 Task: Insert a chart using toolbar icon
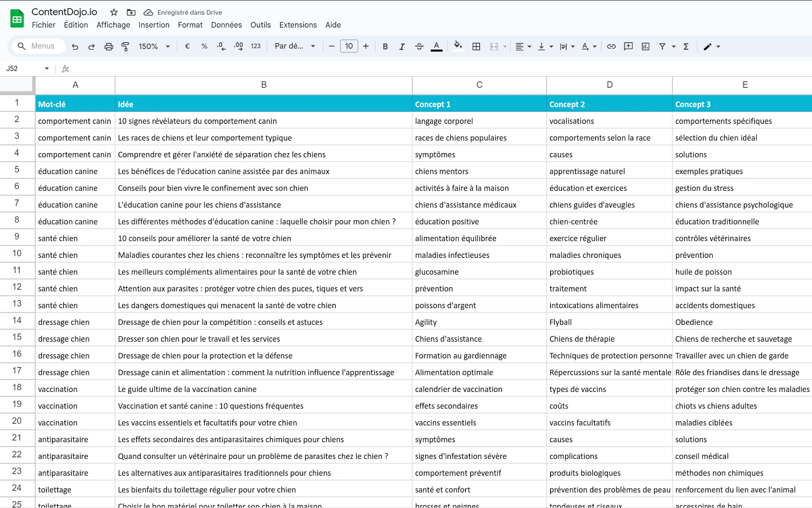coord(645,46)
